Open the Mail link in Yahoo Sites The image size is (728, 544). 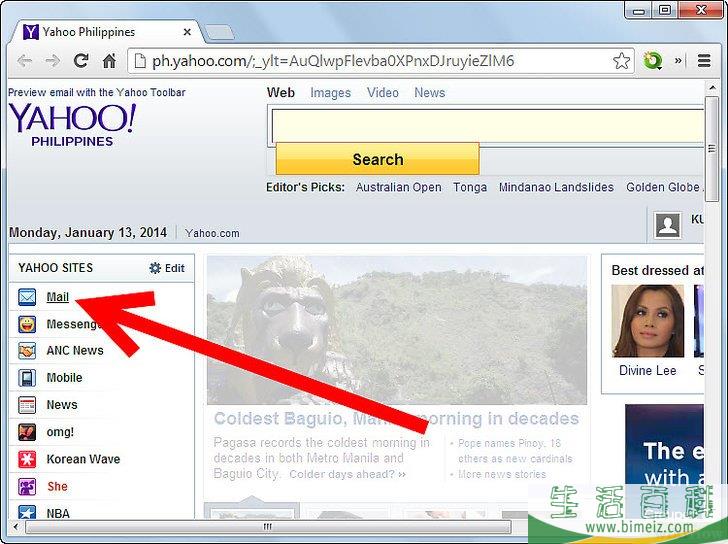58,297
